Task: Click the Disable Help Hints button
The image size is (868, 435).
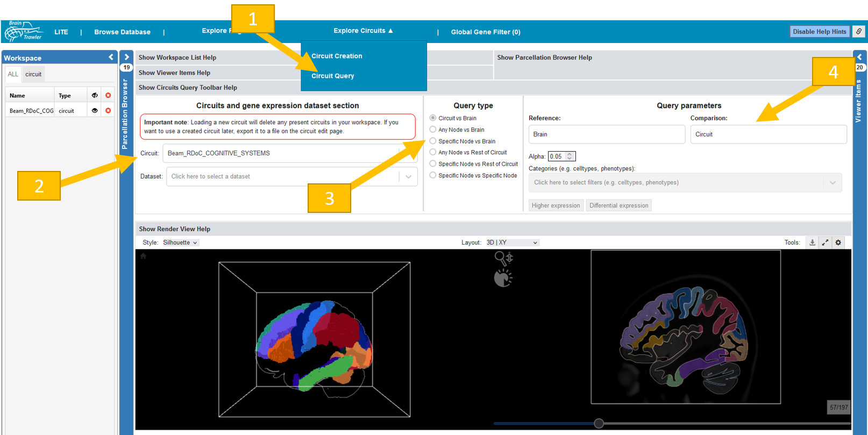Action: 819,32
